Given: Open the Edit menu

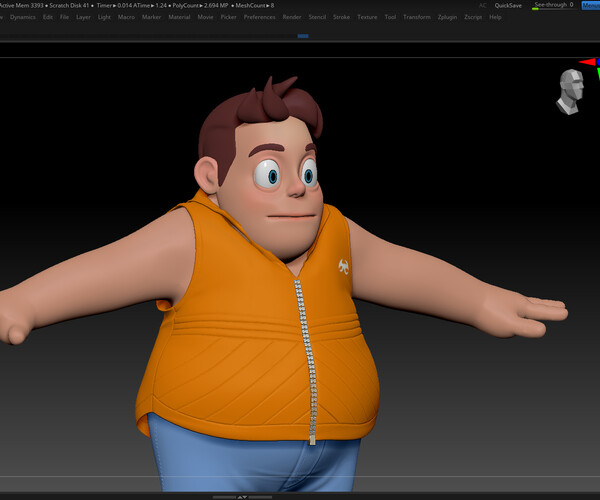Looking at the screenshot, I should click(48, 17).
